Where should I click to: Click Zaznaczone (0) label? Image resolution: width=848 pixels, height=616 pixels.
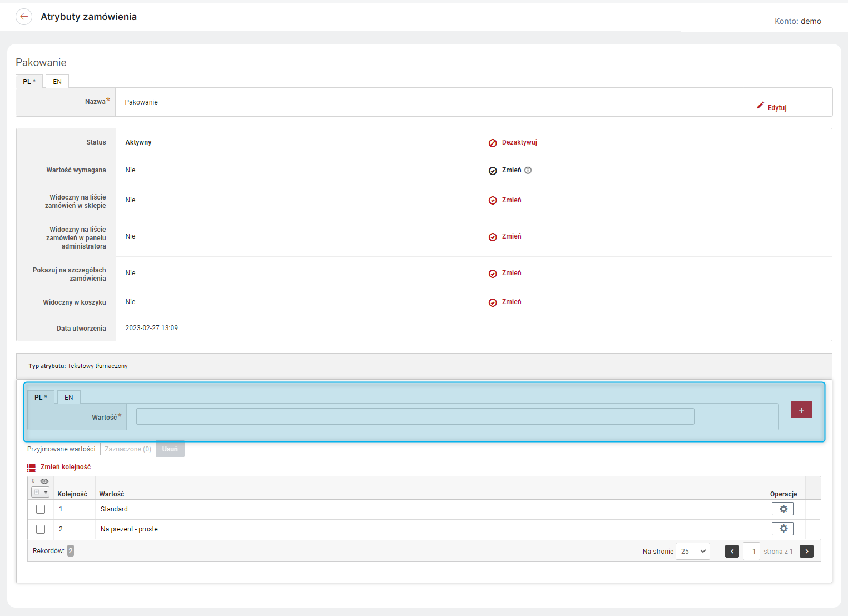[x=128, y=449]
